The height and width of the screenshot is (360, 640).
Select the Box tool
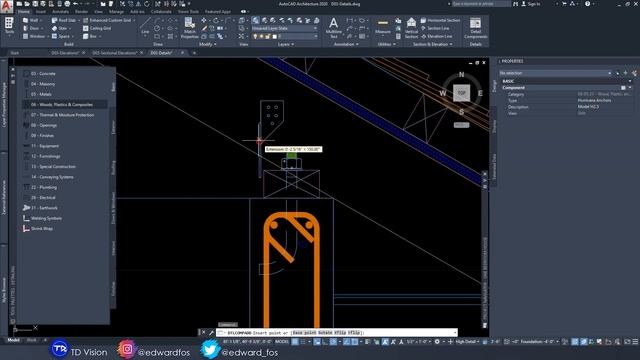[91, 36]
